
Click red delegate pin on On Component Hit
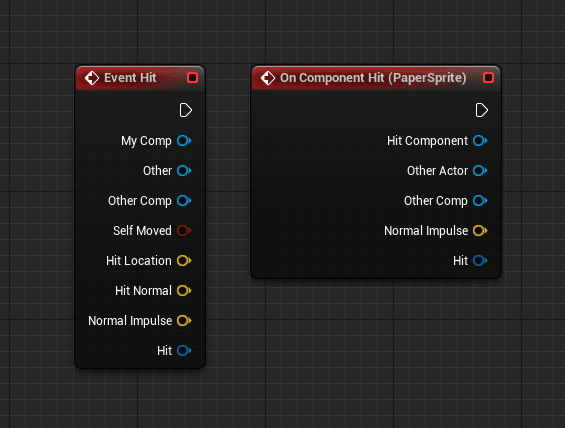(489, 78)
